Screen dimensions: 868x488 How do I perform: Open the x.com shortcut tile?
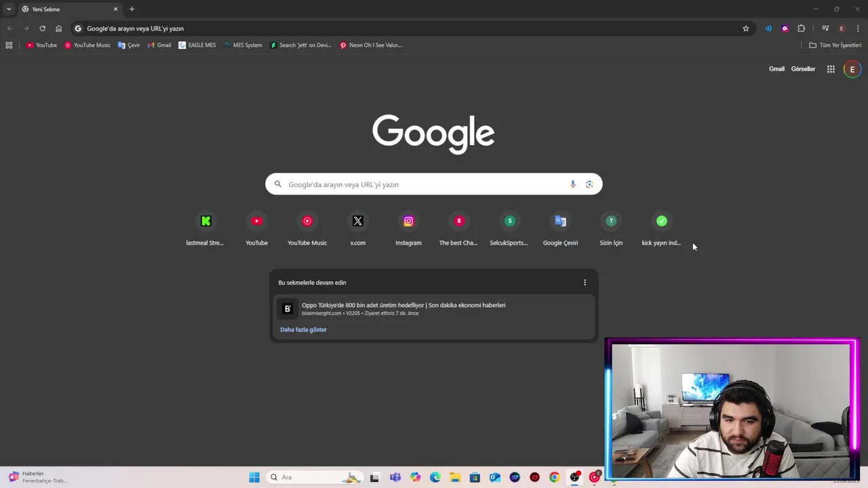(358, 229)
